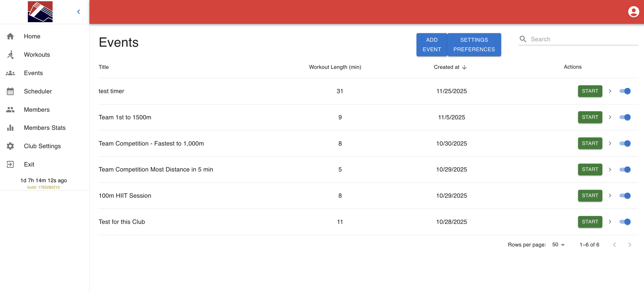
Task: Open the user account avatar menu
Action: pyautogui.click(x=633, y=12)
